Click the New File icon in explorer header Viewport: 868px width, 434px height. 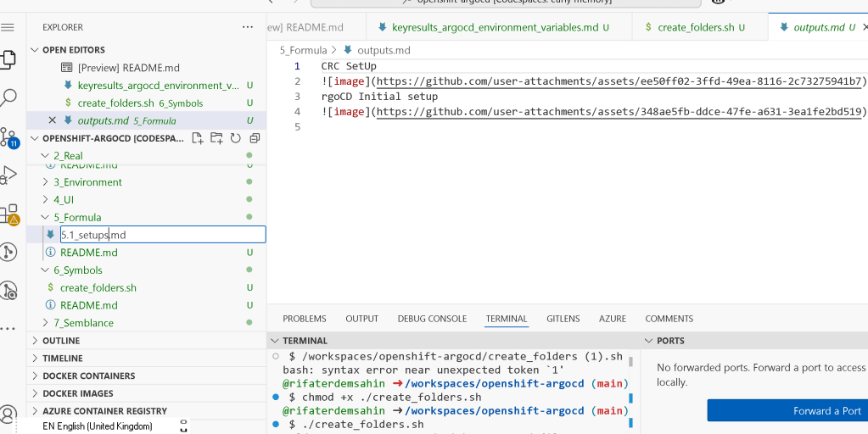click(x=197, y=138)
